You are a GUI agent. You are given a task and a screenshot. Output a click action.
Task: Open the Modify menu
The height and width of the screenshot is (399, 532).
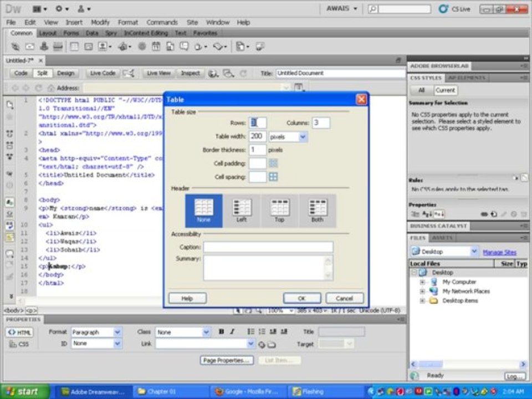[x=100, y=22]
